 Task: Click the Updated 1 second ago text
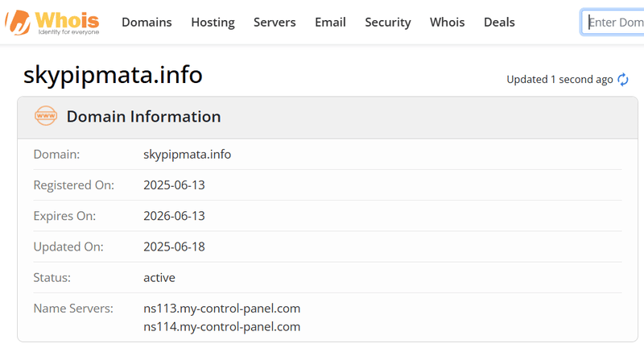(559, 79)
